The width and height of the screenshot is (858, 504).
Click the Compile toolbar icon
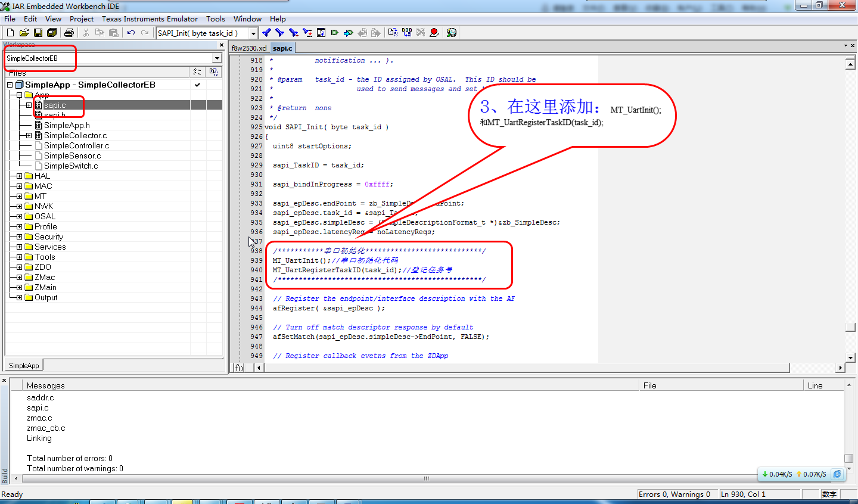click(393, 33)
